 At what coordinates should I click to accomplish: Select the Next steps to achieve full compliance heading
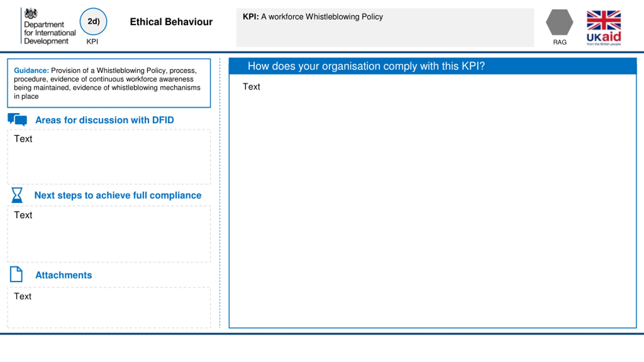point(118,195)
